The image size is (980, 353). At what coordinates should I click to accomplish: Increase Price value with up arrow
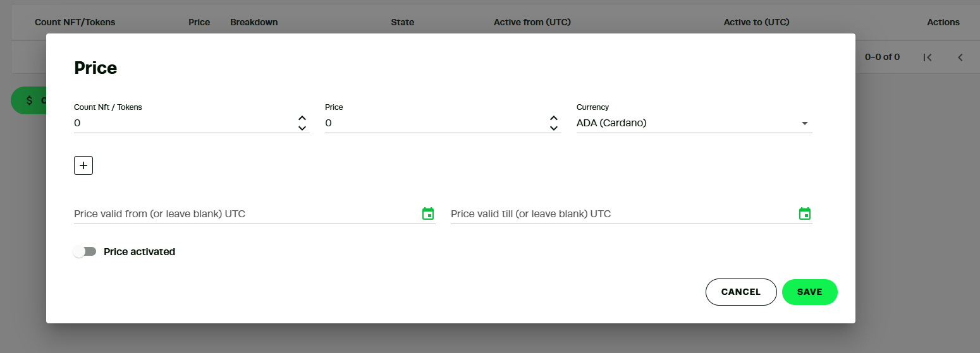(x=554, y=118)
